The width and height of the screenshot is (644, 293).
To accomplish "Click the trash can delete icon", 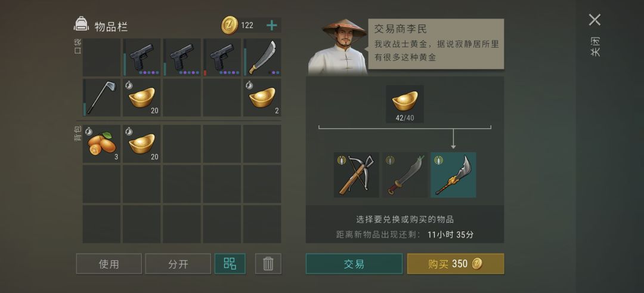I will point(268,263).
